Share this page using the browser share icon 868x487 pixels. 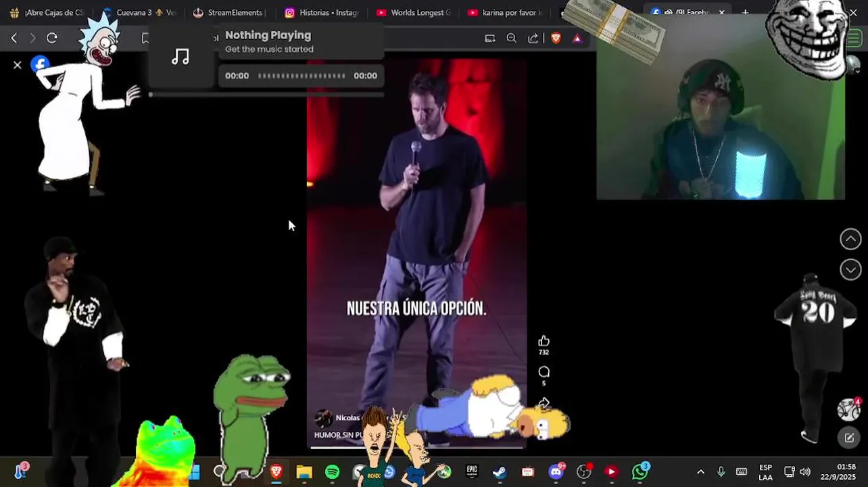click(533, 39)
